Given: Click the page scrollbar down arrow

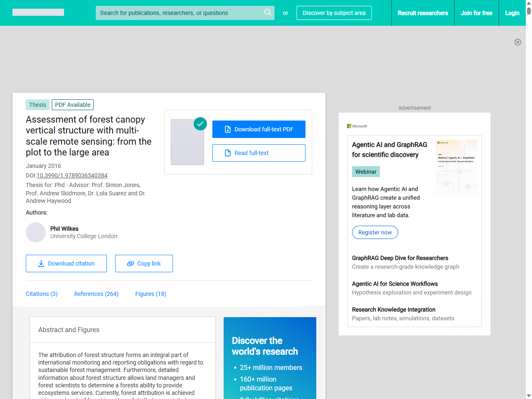Looking at the screenshot, I should 529,396.
